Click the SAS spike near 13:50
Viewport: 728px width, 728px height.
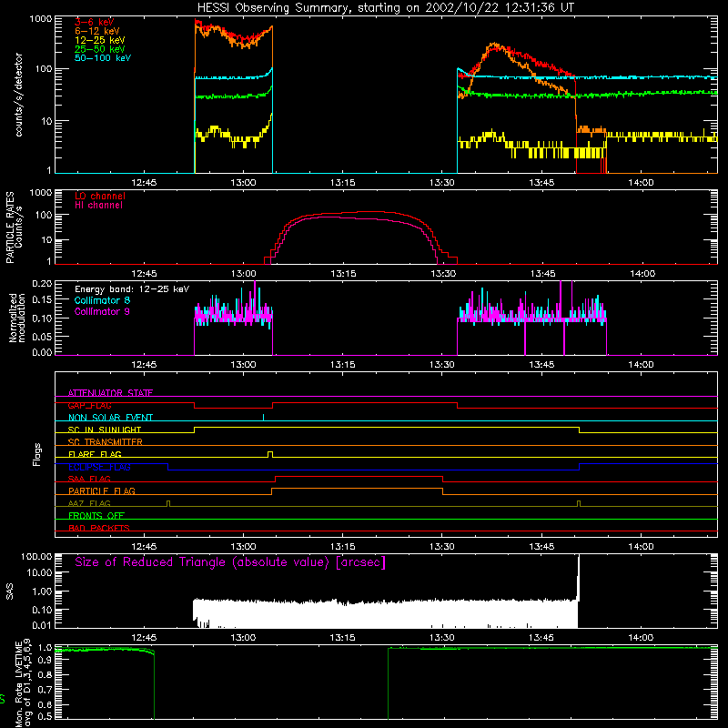[x=579, y=578]
